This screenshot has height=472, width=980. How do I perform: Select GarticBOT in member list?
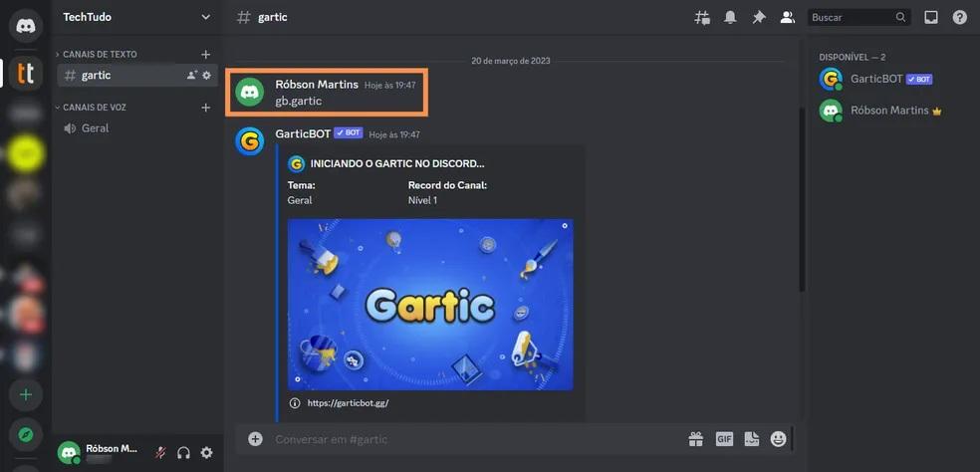(x=894, y=80)
